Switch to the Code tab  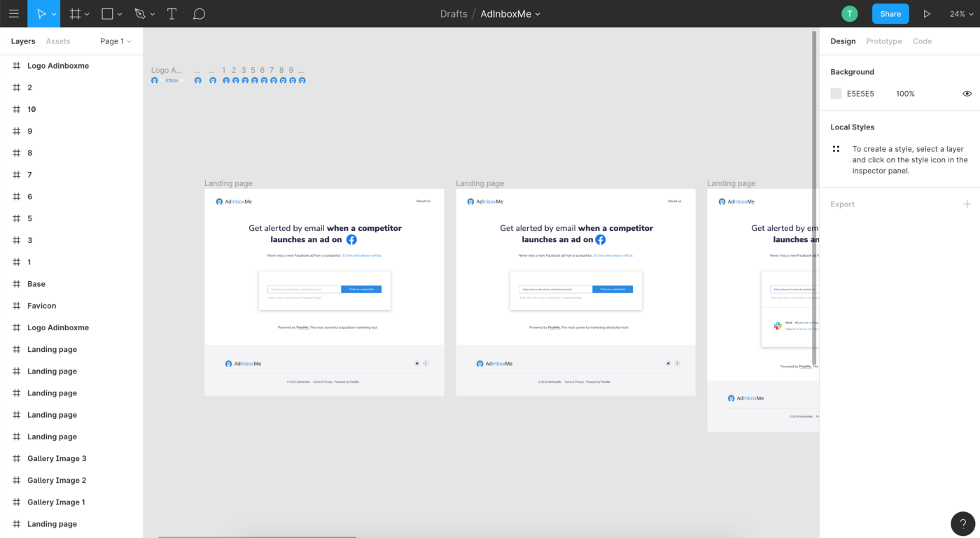coord(922,41)
